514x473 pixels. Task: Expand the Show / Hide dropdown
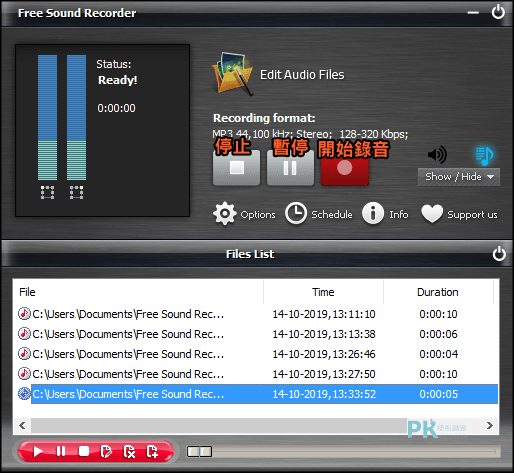(x=459, y=177)
